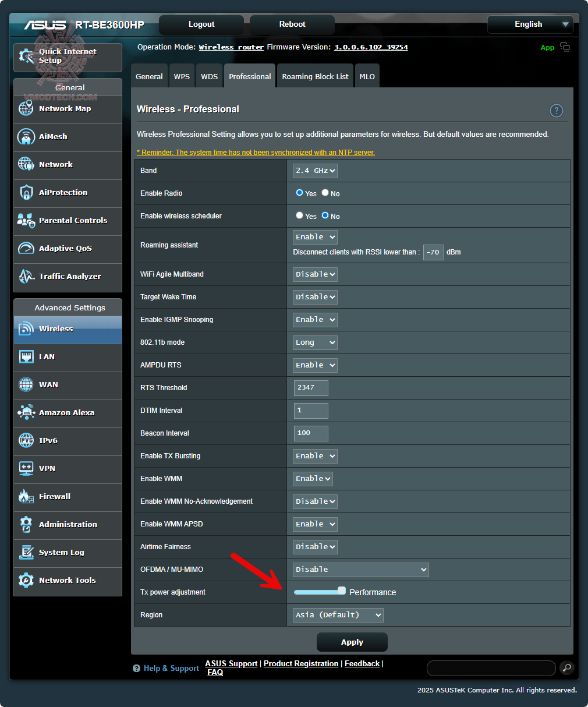Screen dimensions: 588x707
Task: Open AiProtection shield icon
Action: (x=26, y=192)
